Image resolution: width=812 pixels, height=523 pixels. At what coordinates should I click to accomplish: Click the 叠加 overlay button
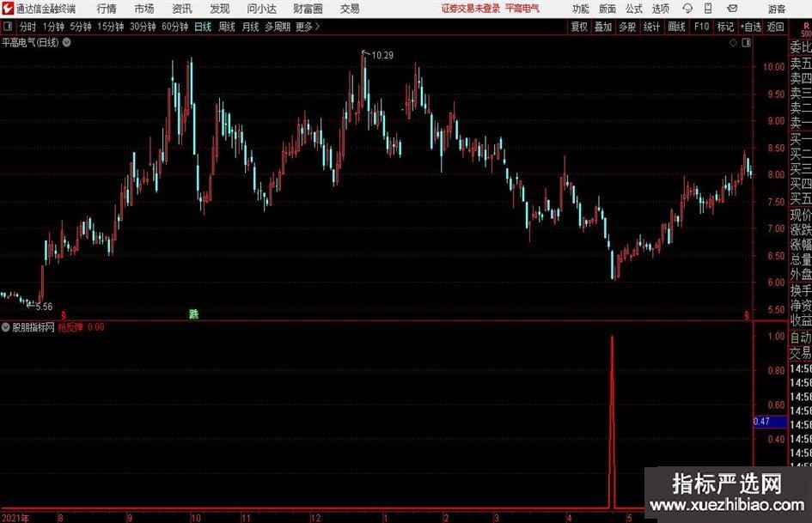coord(603,27)
